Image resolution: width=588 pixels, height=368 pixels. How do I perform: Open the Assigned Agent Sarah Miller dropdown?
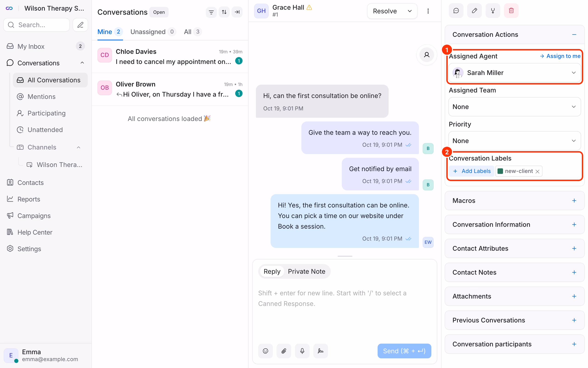point(514,72)
